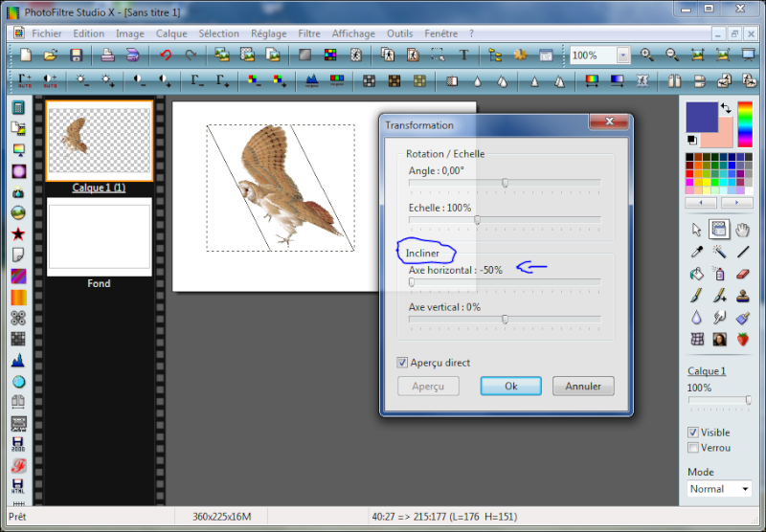The height and width of the screenshot is (532, 766).
Task: Click the histogram icon in left sidebar
Action: tap(18, 360)
